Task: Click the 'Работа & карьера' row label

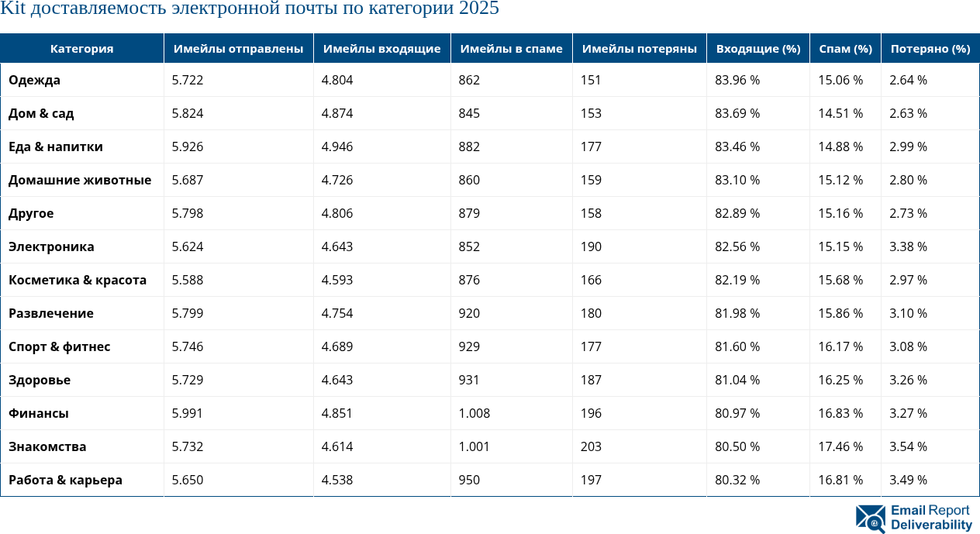Action: click(66, 480)
